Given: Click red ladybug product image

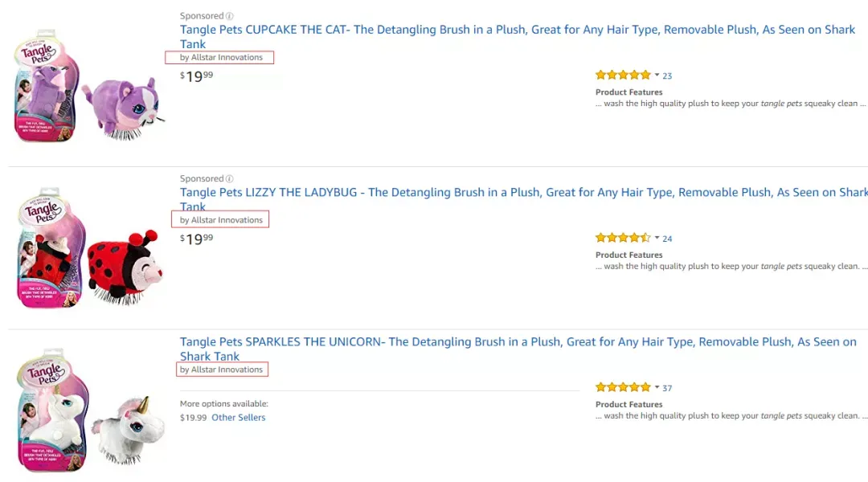Looking at the screenshot, I should [x=88, y=247].
